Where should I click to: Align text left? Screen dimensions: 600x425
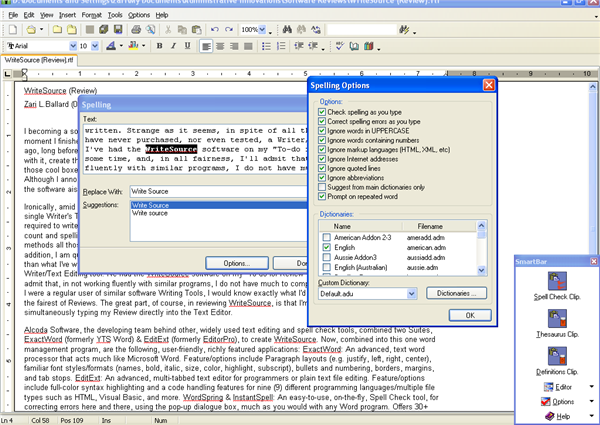206,46
